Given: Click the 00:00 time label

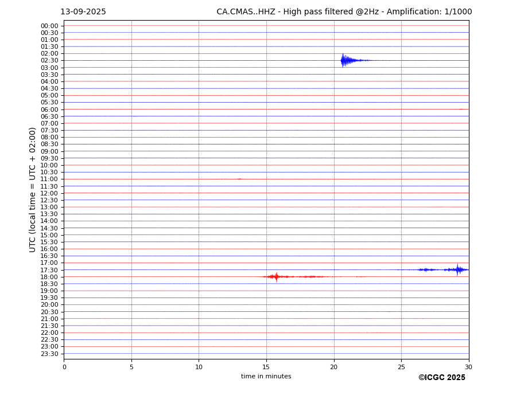Looking at the screenshot, I should [49, 26].
